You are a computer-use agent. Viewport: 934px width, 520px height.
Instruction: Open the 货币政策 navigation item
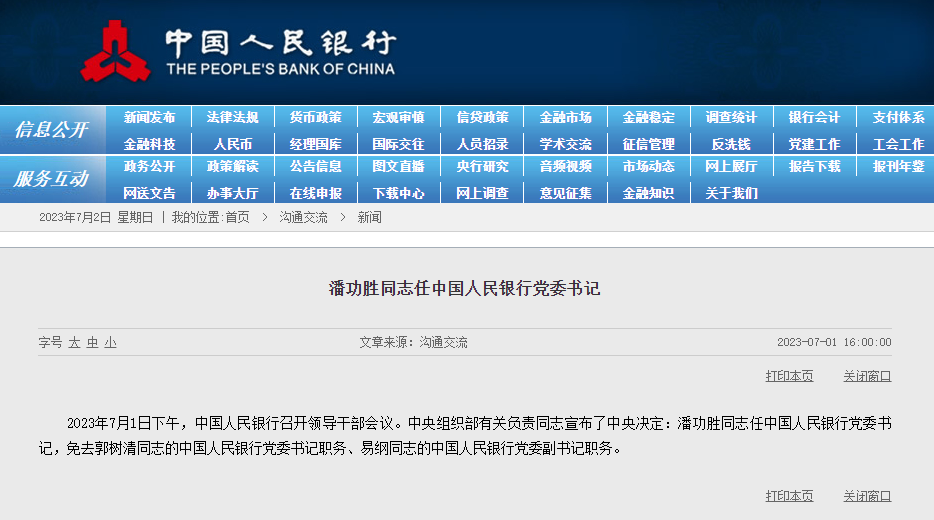pos(316,117)
